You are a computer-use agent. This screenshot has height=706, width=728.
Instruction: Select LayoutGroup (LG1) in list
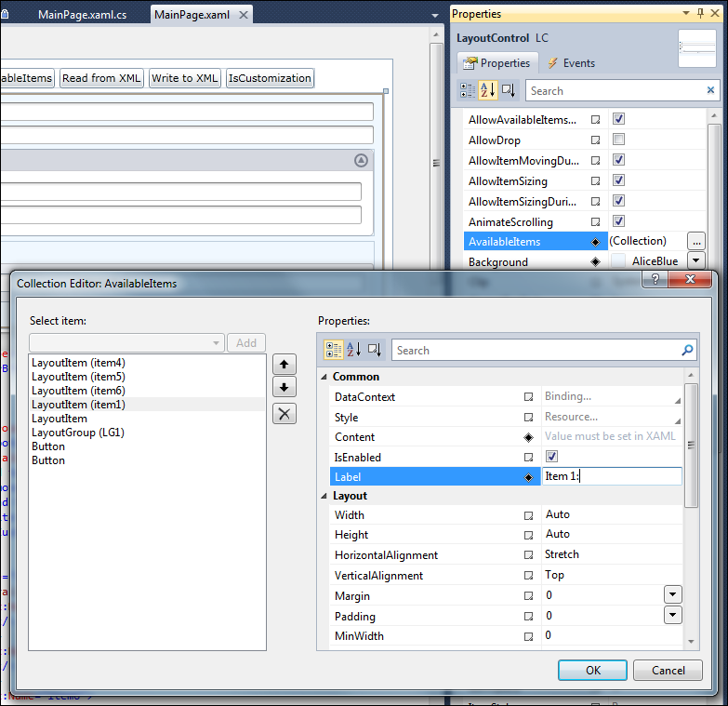tap(78, 433)
